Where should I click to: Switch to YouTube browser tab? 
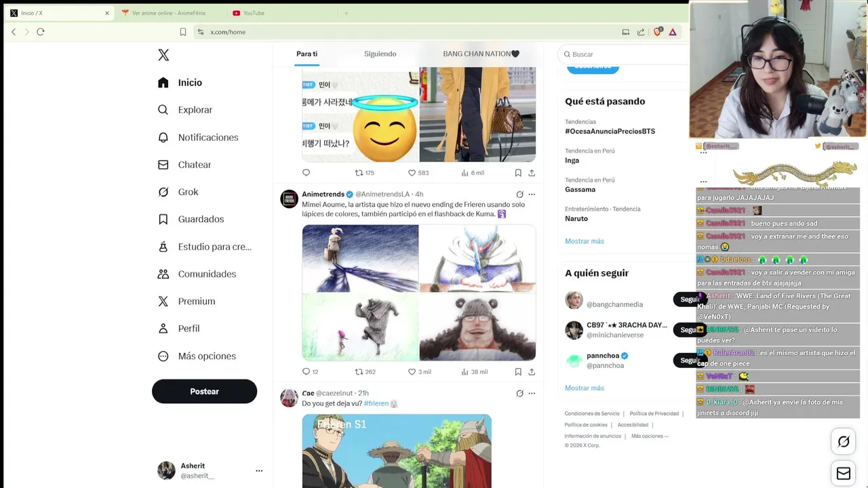point(253,13)
